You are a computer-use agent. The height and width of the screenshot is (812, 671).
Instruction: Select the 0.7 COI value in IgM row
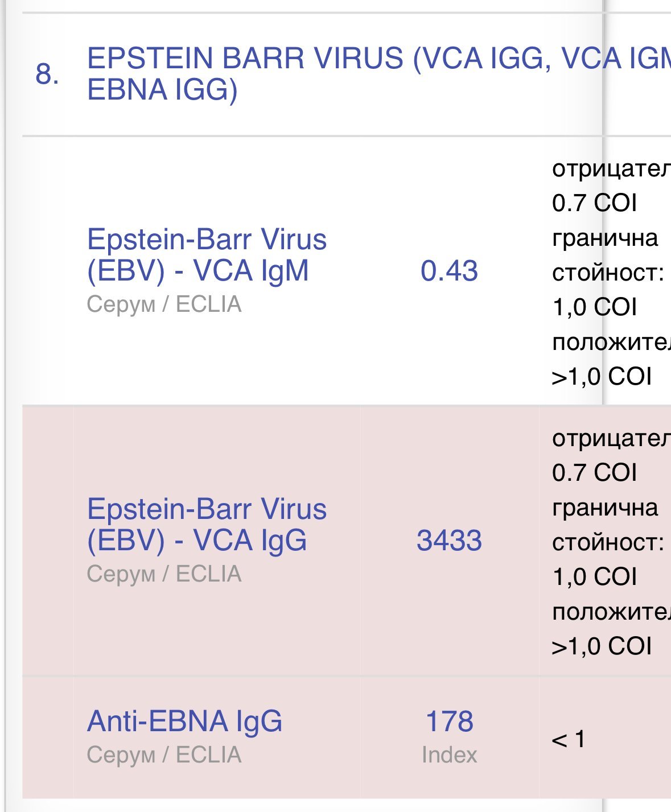click(x=594, y=203)
